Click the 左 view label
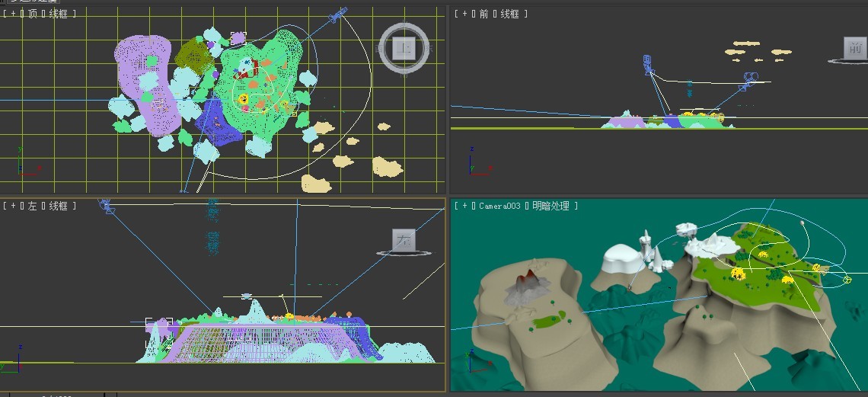 coord(33,206)
